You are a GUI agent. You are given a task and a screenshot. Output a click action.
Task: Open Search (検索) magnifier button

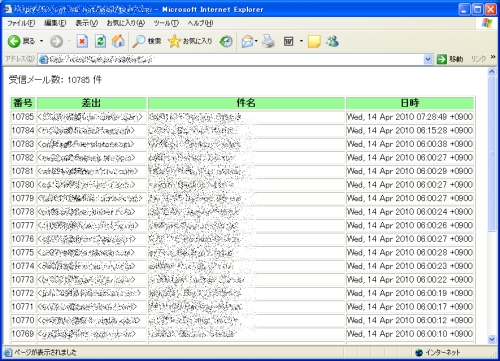point(146,41)
